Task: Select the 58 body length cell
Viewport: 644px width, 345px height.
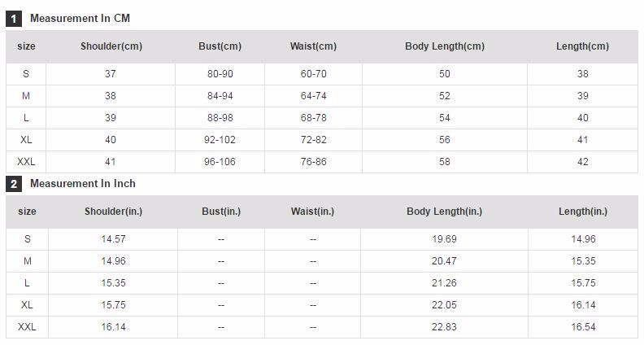Action: click(445, 162)
